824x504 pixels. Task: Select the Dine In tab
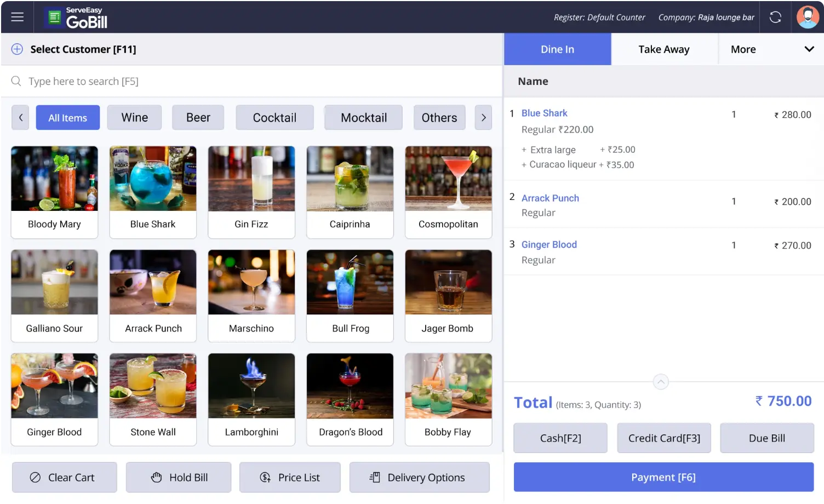(x=557, y=49)
